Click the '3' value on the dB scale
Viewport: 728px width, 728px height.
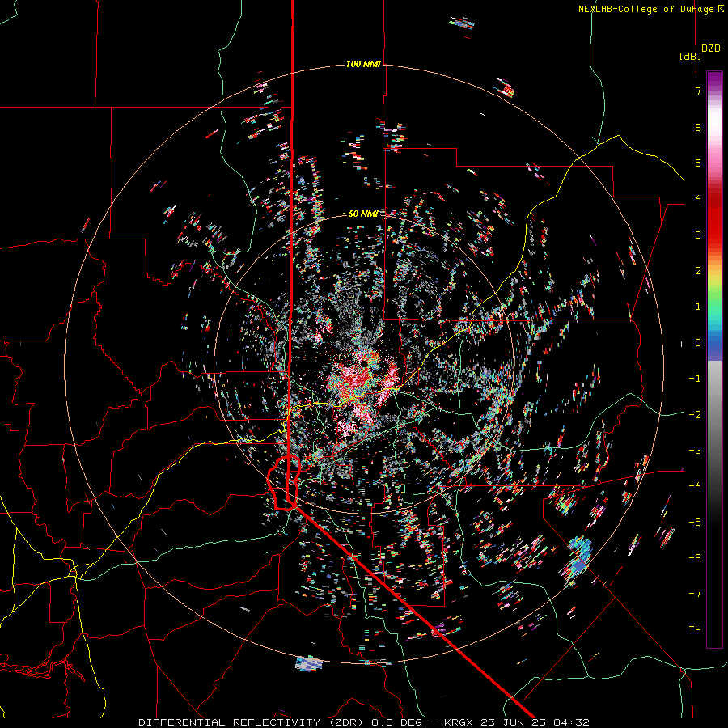coord(698,235)
